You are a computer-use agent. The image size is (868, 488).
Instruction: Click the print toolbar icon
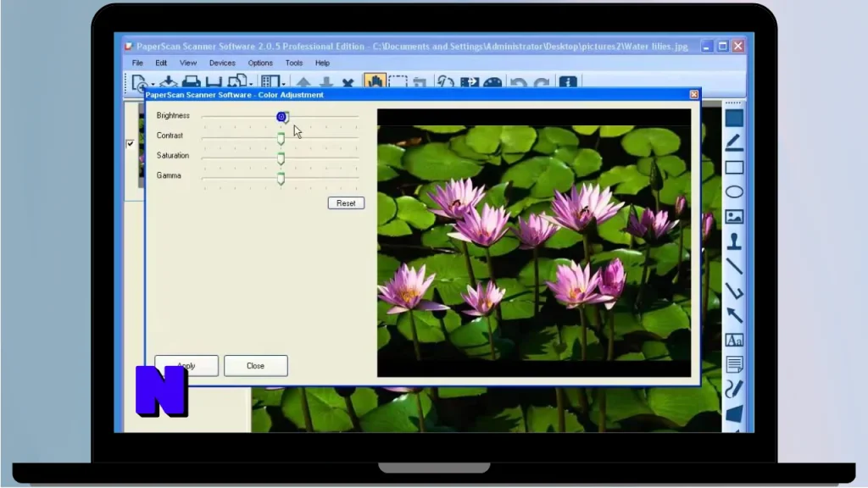(192, 82)
